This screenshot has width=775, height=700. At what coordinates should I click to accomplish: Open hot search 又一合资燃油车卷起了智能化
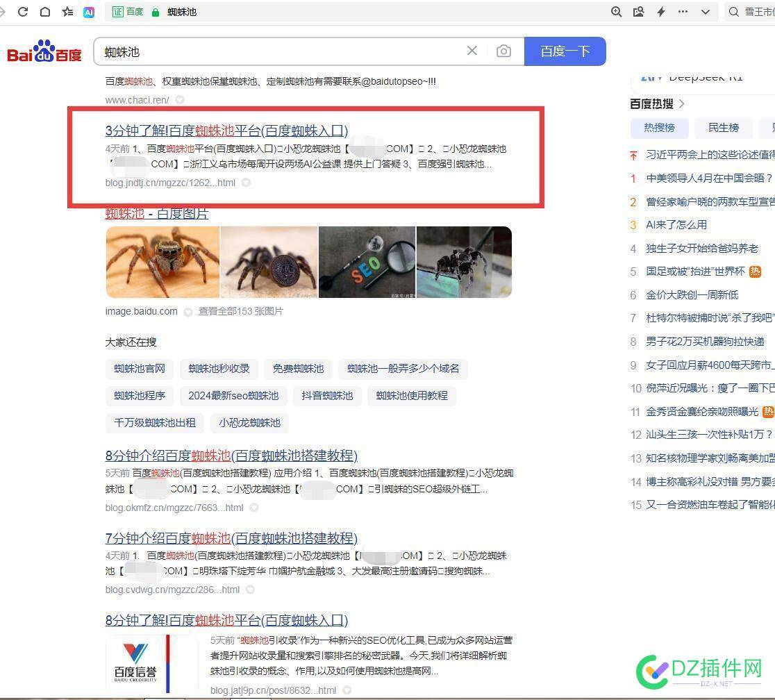coord(710,505)
